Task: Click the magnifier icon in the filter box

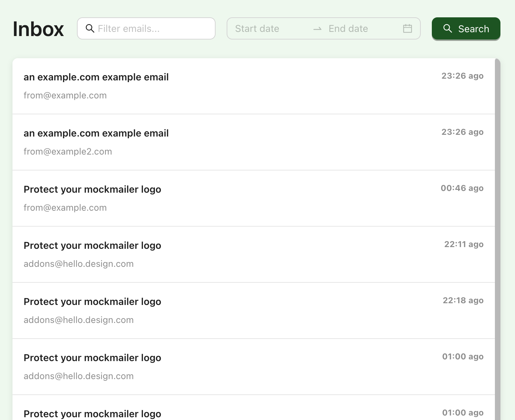Action: point(90,28)
